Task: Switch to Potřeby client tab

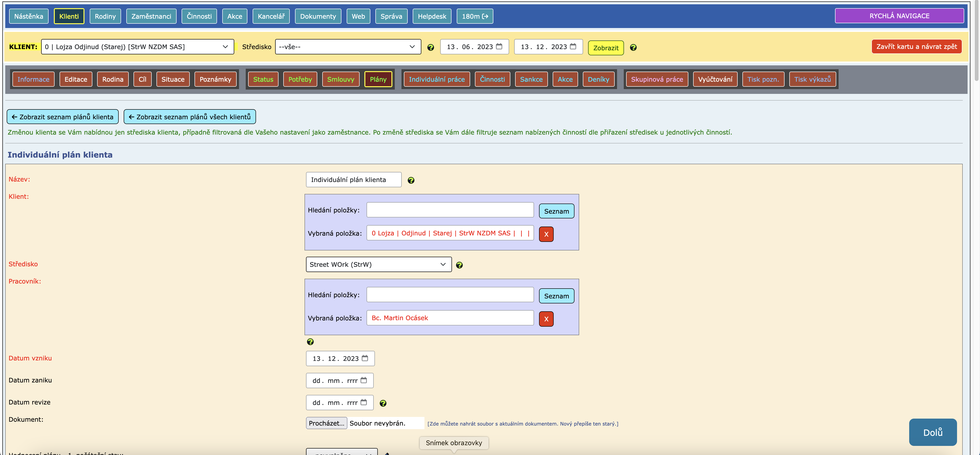Action: click(300, 79)
